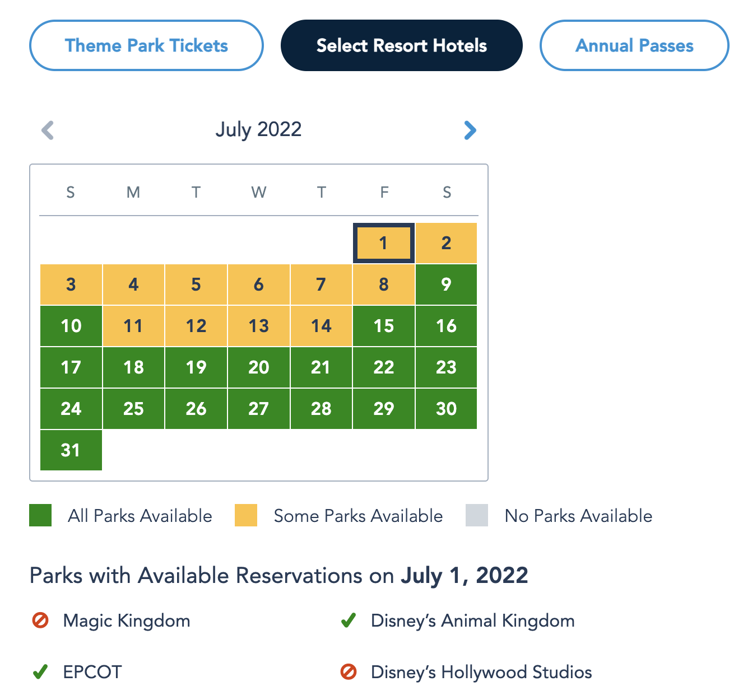The image size is (743, 700).
Task: Click the Animal Kingdom available checkmark icon
Action: click(349, 620)
